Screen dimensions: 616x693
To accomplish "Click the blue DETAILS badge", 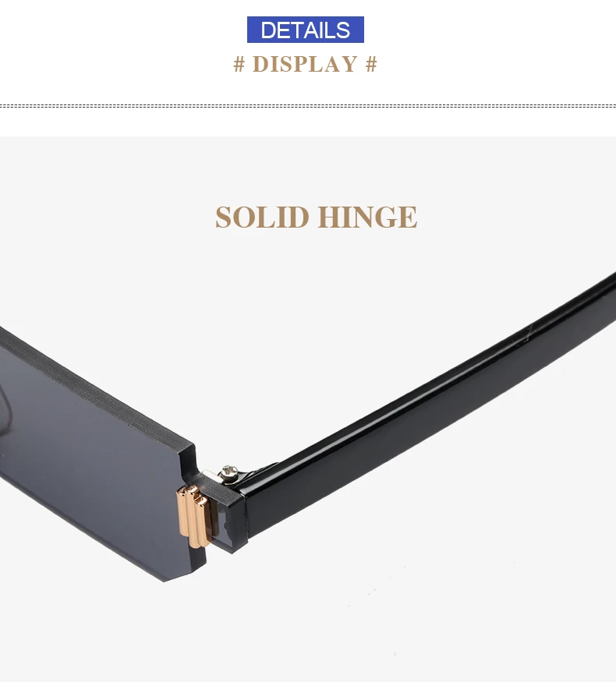I will [305, 30].
